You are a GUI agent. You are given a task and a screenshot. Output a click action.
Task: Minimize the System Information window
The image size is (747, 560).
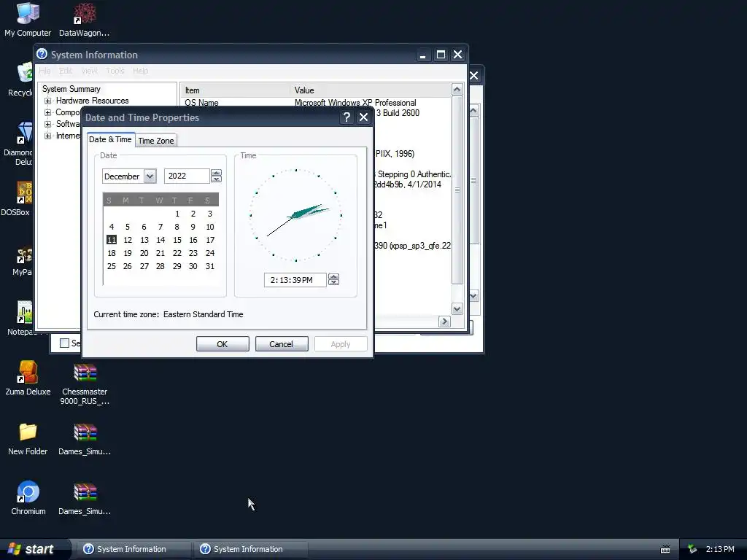click(x=422, y=54)
